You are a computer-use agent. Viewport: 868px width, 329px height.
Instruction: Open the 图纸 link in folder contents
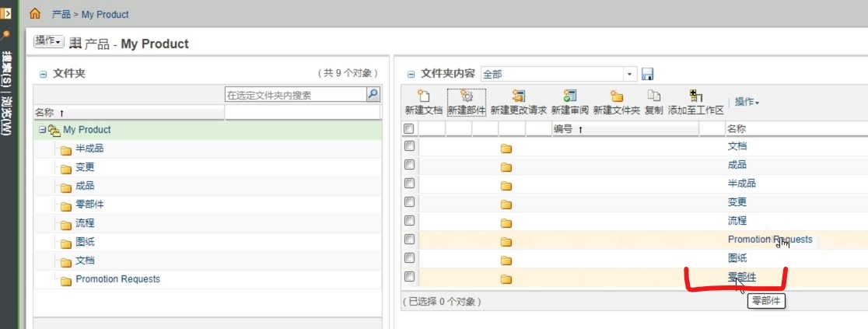[737, 257]
